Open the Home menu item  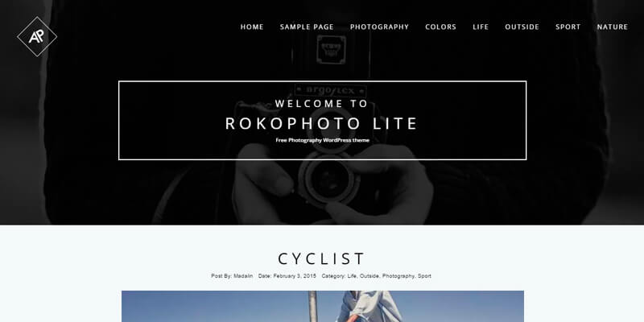coord(252,27)
